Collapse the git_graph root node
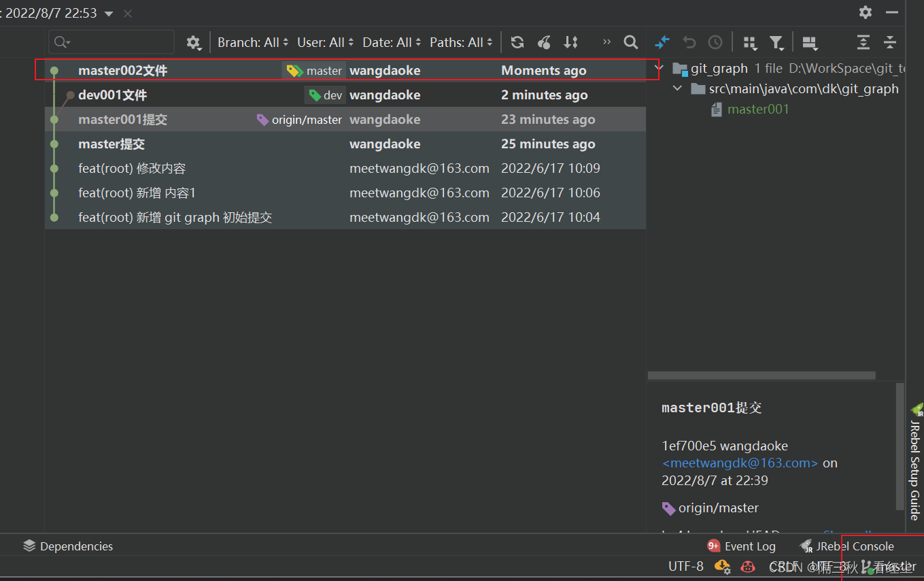Viewport: 924px width, 581px height. [x=657, y=69]
